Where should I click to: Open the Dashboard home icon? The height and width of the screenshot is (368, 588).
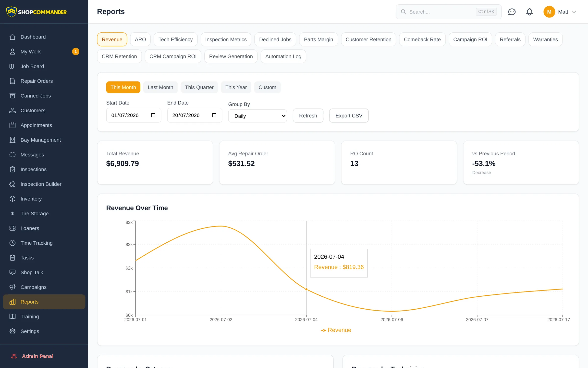pyautogui.click(x=12, y=37)
